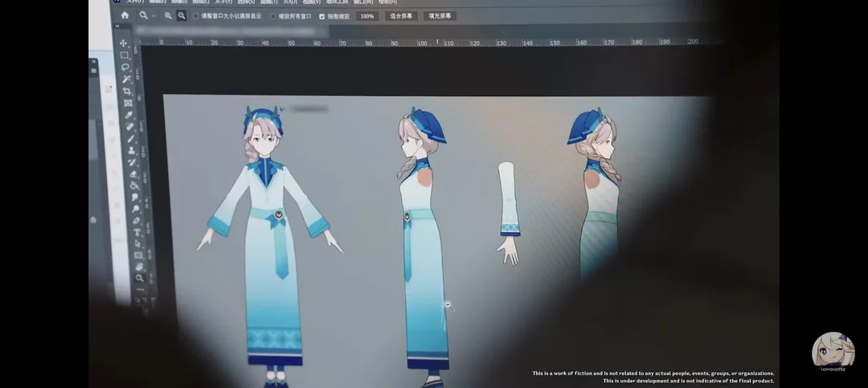The image size is (868, 388).
Task: Select the History Brush tool
Action: [133, 162]
